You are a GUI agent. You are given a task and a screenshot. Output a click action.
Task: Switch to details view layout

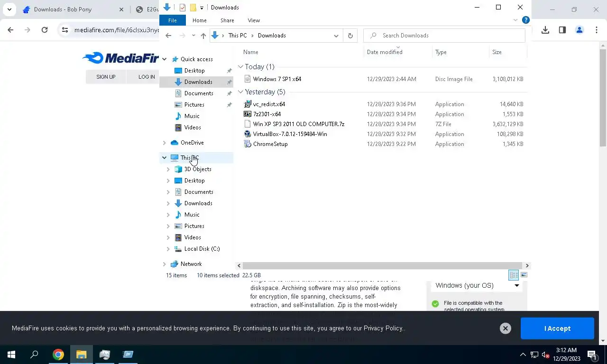click(514, 275)
